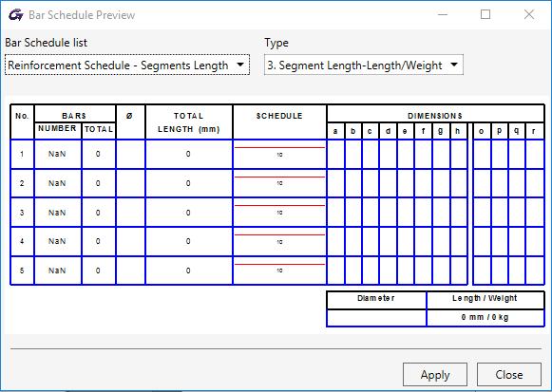The height and width of the screenshot is (392, 552).
Task: Click NaN value in row 2
Action: [x=57, y=183]
